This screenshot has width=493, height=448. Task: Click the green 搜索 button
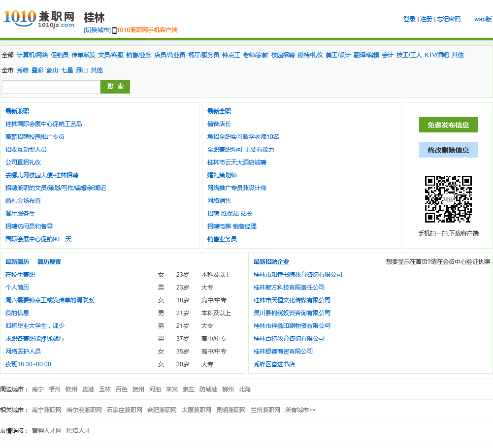[115, 87]
